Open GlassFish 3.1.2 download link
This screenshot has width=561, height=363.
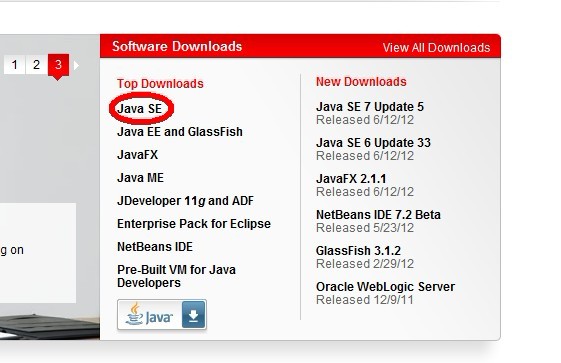pos(358,251)
